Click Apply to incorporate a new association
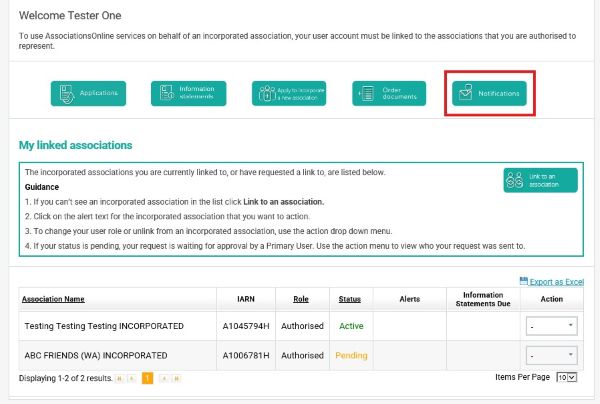Image resolution: width=600 pixels, height=404 pixels. click(x=289, y=93)
